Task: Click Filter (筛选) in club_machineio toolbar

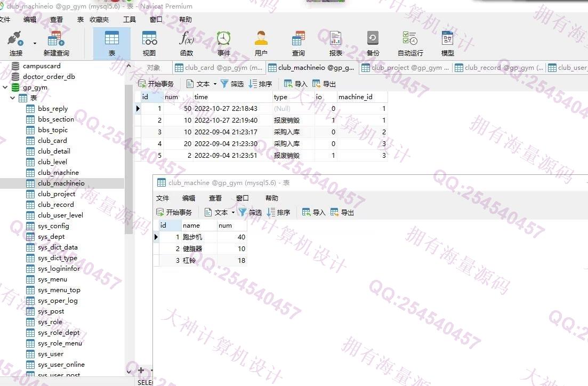Action: click(x=232, y=84)
